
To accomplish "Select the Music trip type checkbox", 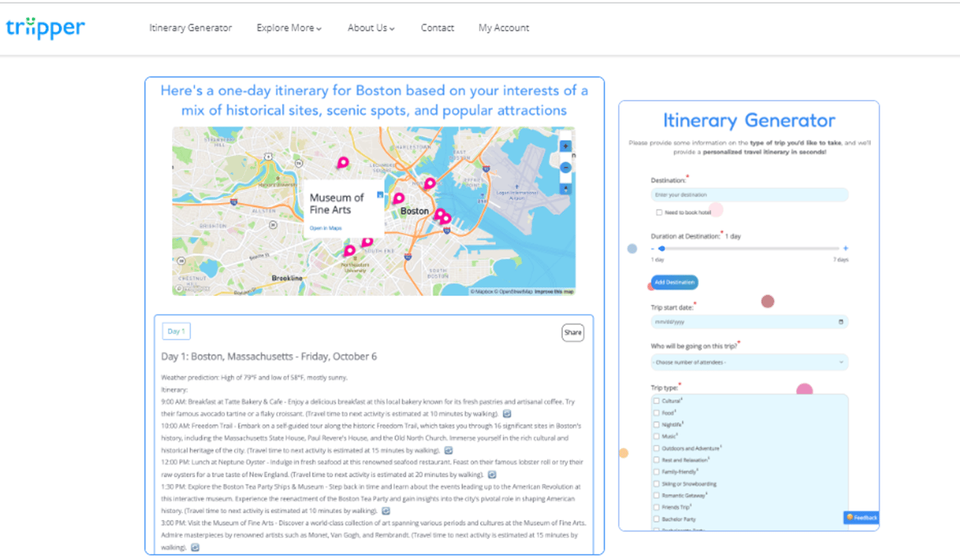I will click(x=657, y=436).
